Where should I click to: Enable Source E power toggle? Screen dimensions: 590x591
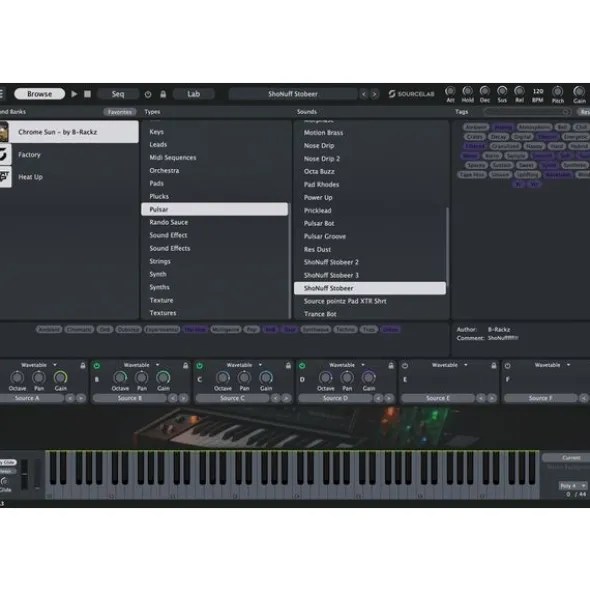coord(405,366)
